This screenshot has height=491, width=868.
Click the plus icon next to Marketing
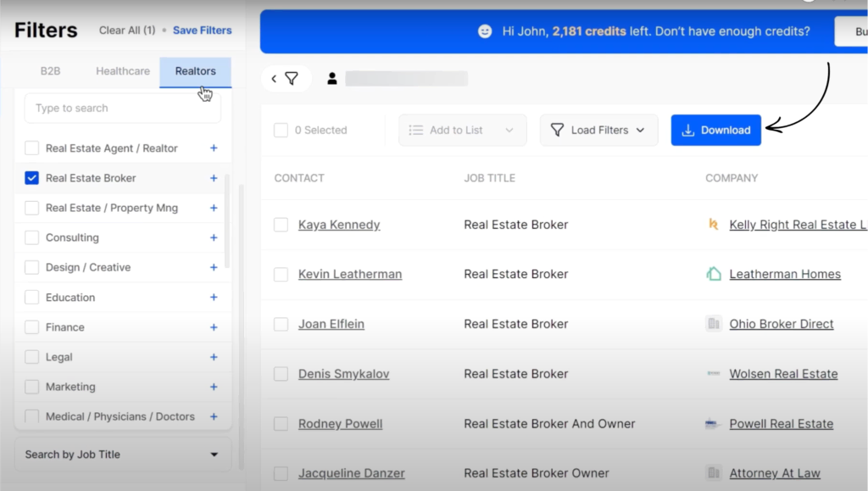click(214, 387)
